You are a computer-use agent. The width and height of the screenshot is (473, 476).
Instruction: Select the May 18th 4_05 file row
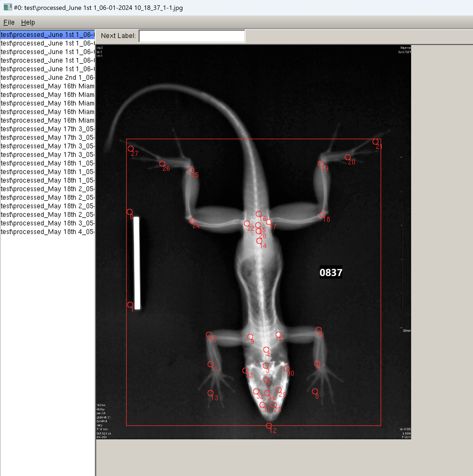click(47, 232)
